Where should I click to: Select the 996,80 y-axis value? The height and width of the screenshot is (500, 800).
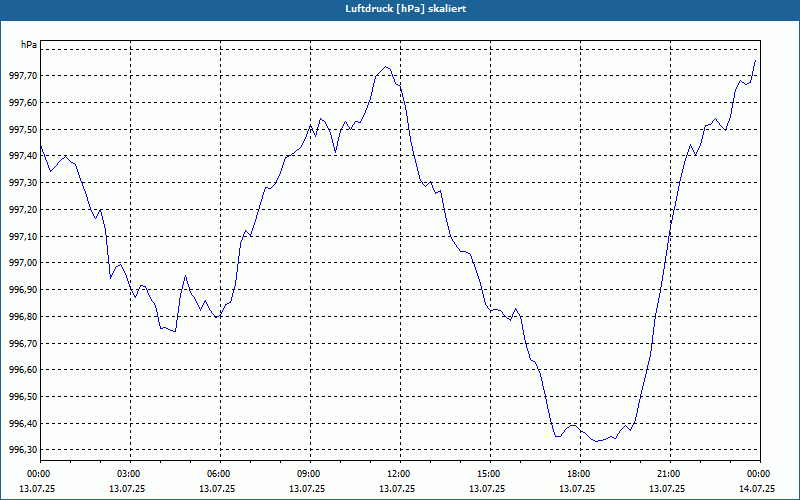point(23,316)
